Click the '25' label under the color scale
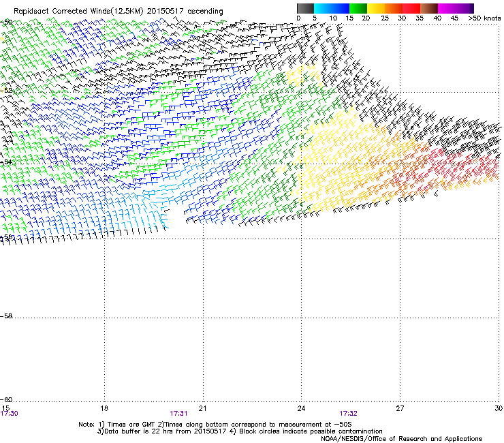 tap(385, 18)
